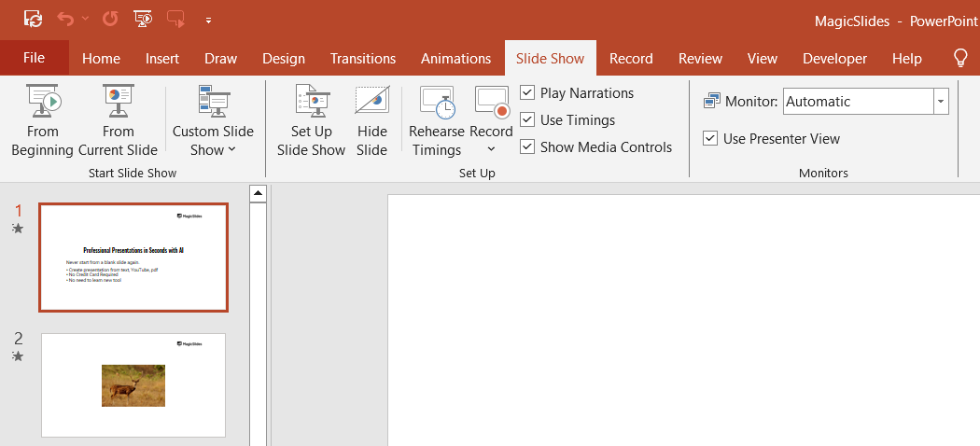Click the Undo arrow in the title bar
The image size is (980, 446).
click(64, 18)
